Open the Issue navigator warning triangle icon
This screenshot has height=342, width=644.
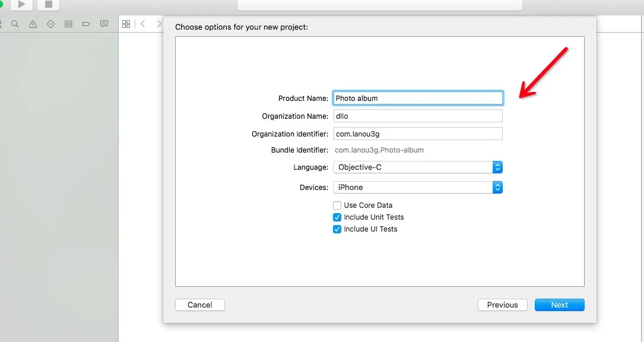pos(33,24)
